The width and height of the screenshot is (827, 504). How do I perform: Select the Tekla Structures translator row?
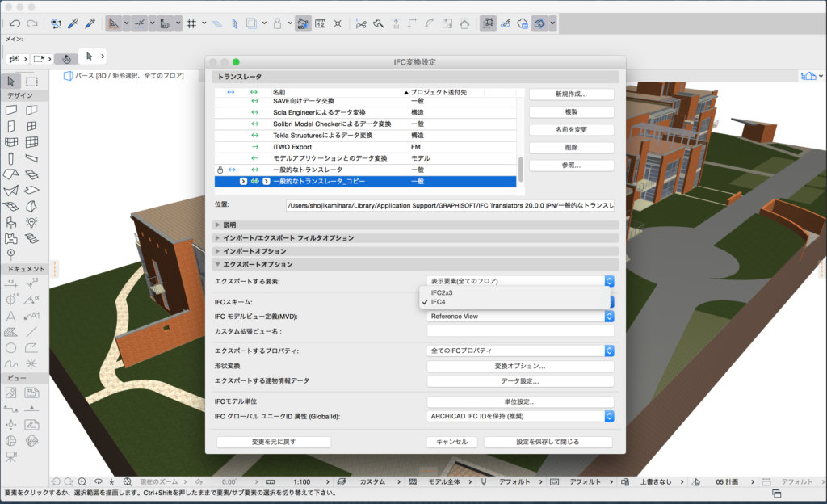pos(366,136)
